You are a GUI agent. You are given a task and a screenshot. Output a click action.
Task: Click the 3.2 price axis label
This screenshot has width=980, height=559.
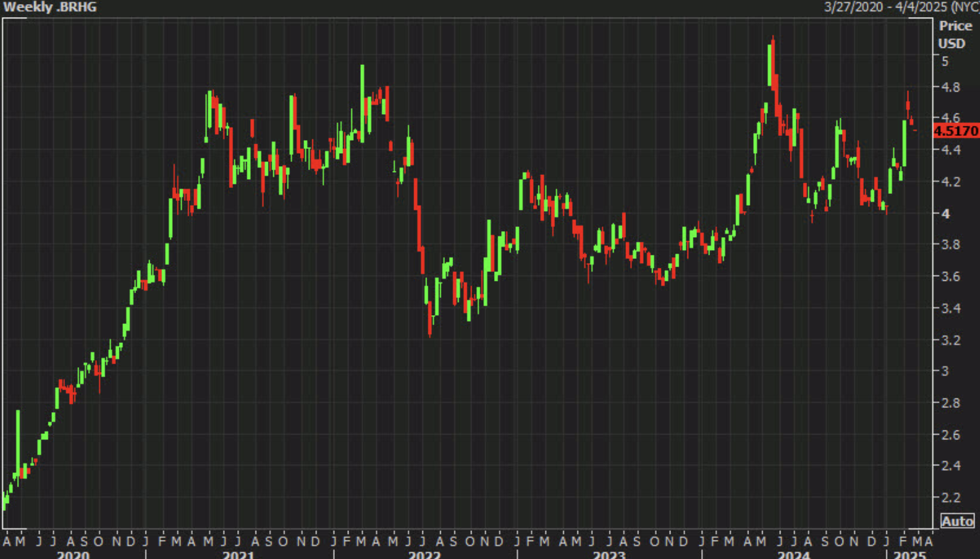pos(949,340)
